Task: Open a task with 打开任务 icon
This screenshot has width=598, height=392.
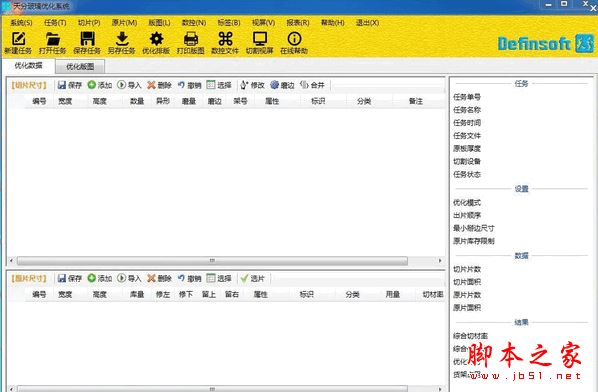Action: tap(53, 39)
